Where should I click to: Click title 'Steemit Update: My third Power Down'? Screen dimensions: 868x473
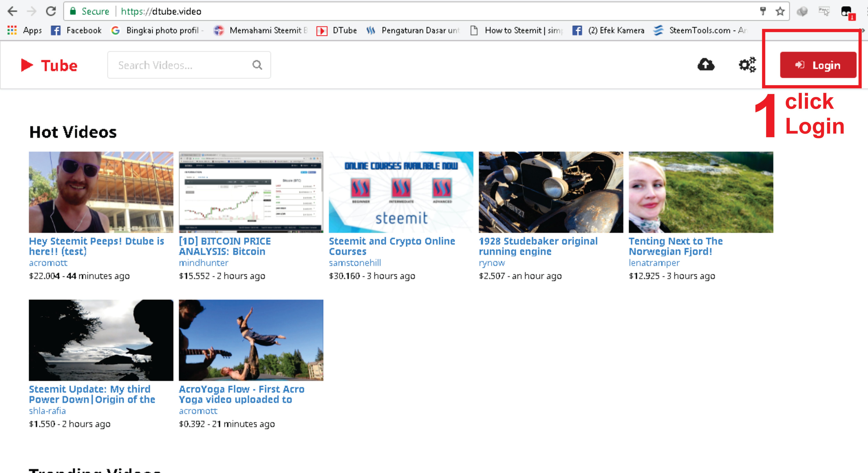point(92,394)
